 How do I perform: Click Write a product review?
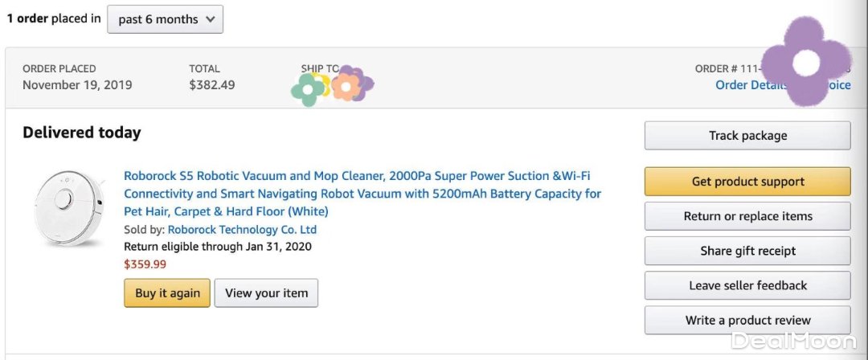click(747, 320)
